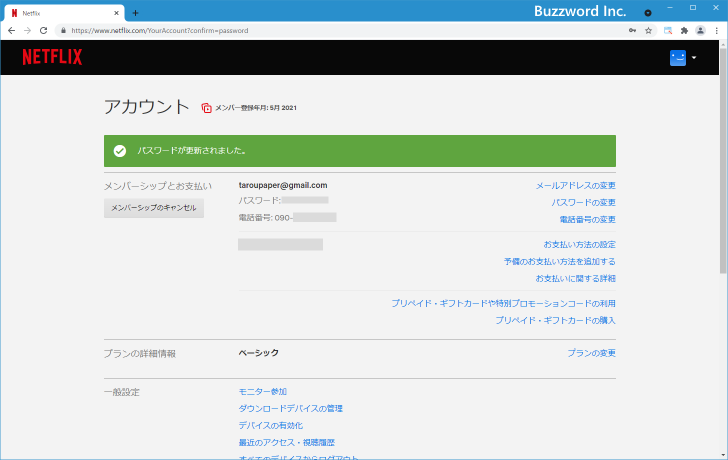This screenshot has width=728, height=460.
Task: Click the address bar URL
Action: pos(160,31)
